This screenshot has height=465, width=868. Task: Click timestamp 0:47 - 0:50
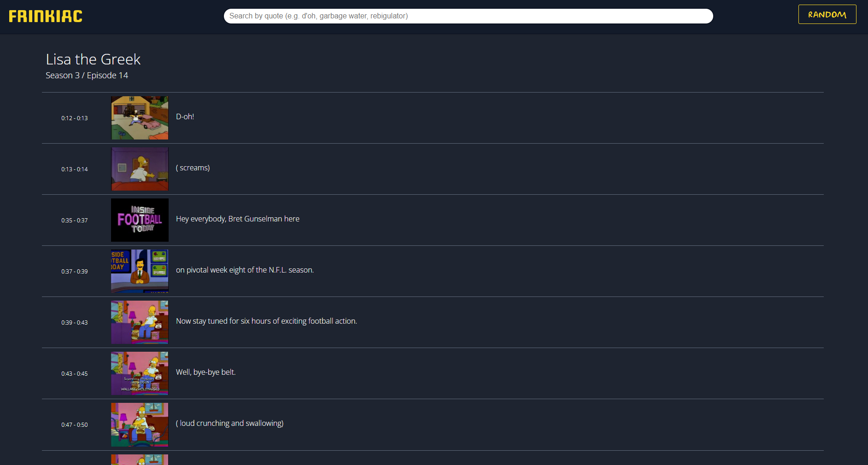[x=75, y=425]
